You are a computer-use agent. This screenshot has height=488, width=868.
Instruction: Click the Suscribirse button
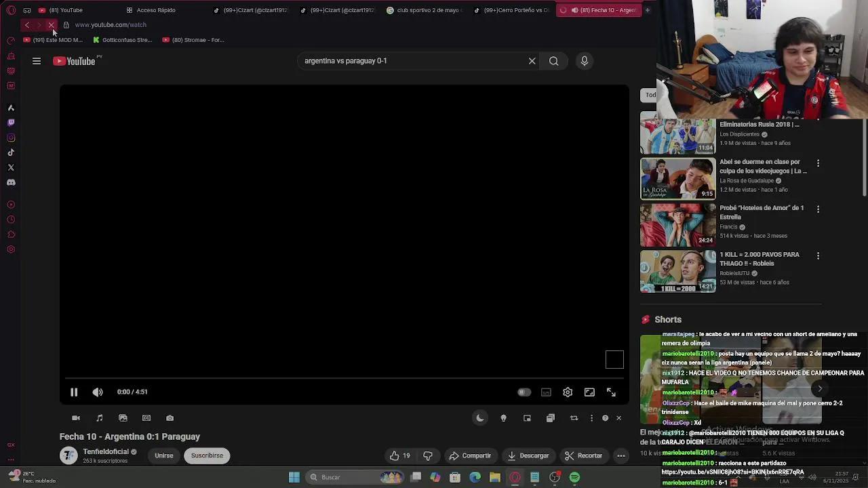(207, 456)
